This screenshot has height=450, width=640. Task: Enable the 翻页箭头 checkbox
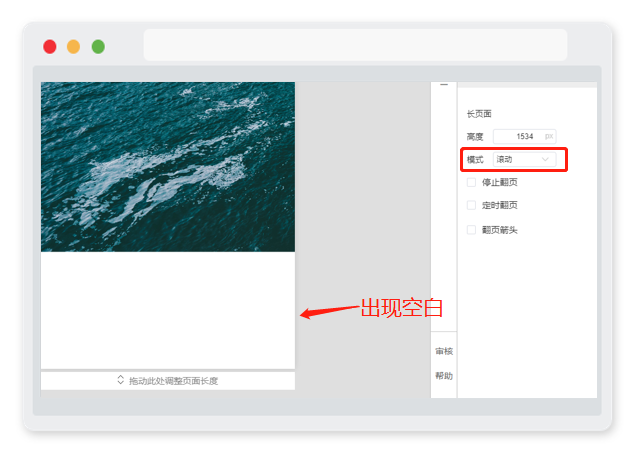coord(471,230)
